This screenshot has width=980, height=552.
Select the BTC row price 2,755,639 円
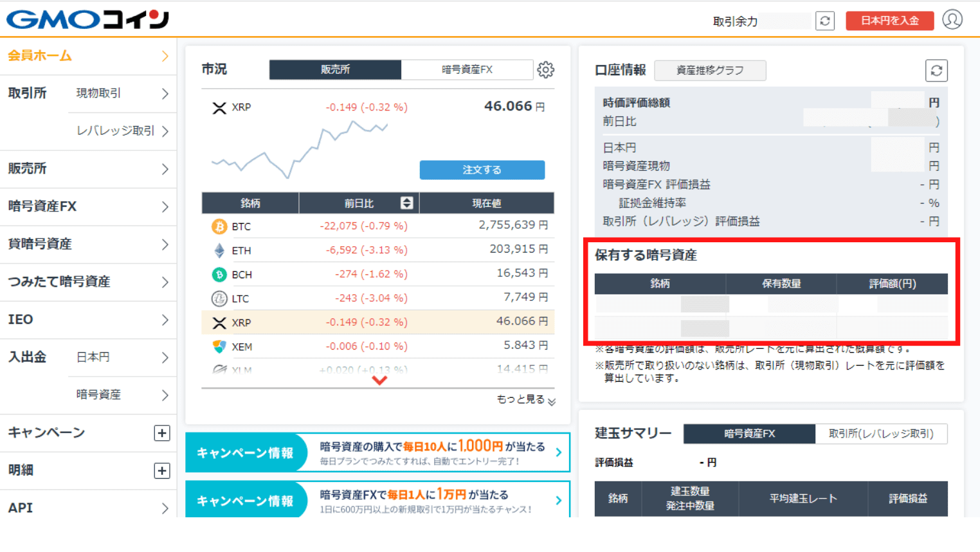(513, 226)
